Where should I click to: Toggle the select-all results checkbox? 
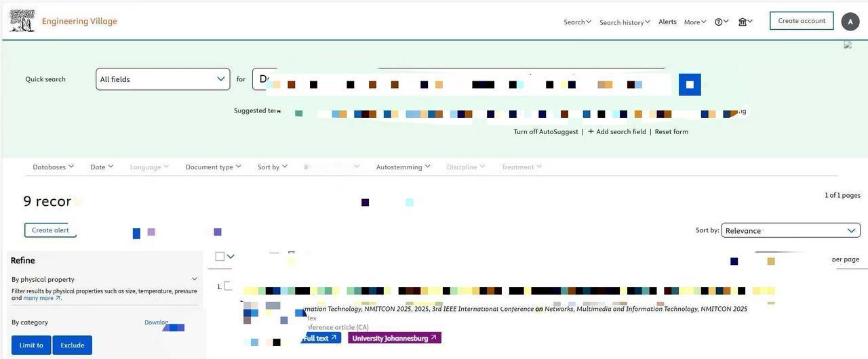(220, 256)
